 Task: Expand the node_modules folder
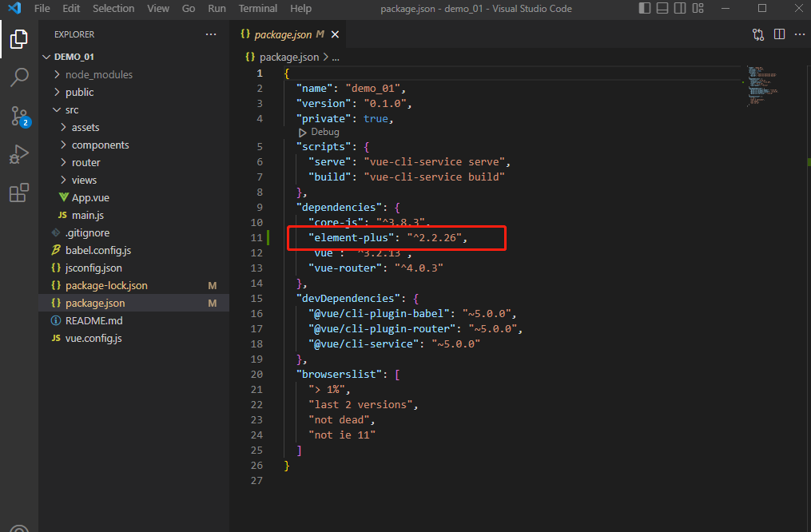(x=98, y=74)
